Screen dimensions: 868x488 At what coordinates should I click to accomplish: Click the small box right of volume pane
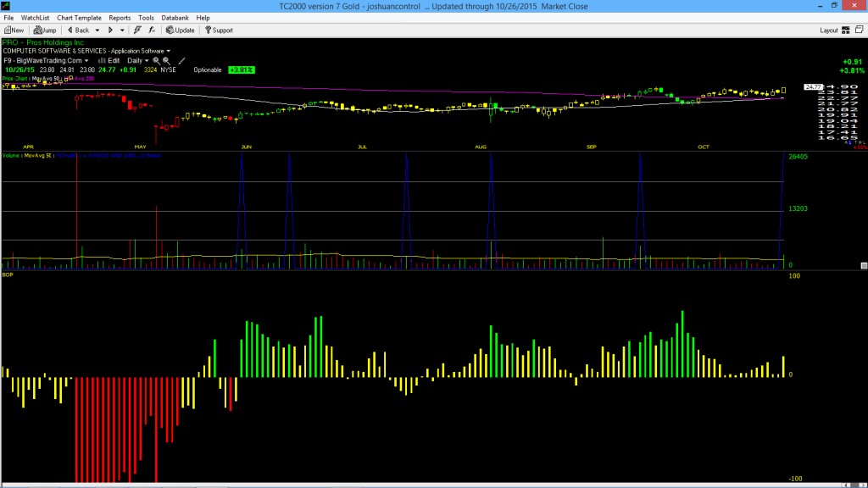pyautogui.click(x=864, y=266)
